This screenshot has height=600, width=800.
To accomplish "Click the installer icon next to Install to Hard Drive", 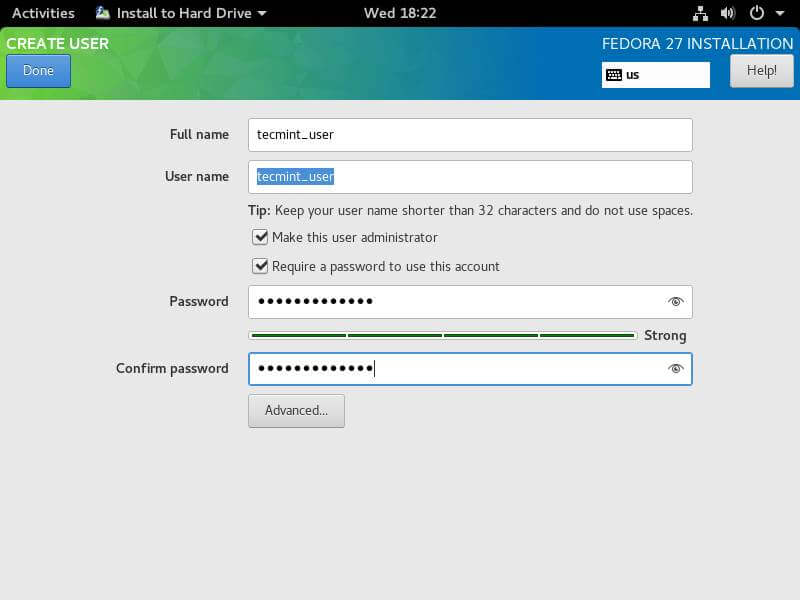I will point(103,14).
